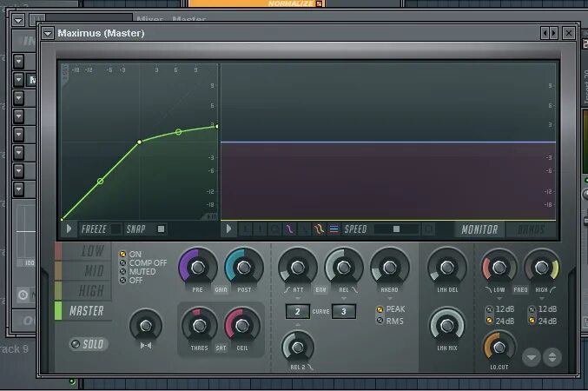Click the small arrow under the AHEAD knob
This screenshot has width=588, height=391.
(x=390, y=298)
